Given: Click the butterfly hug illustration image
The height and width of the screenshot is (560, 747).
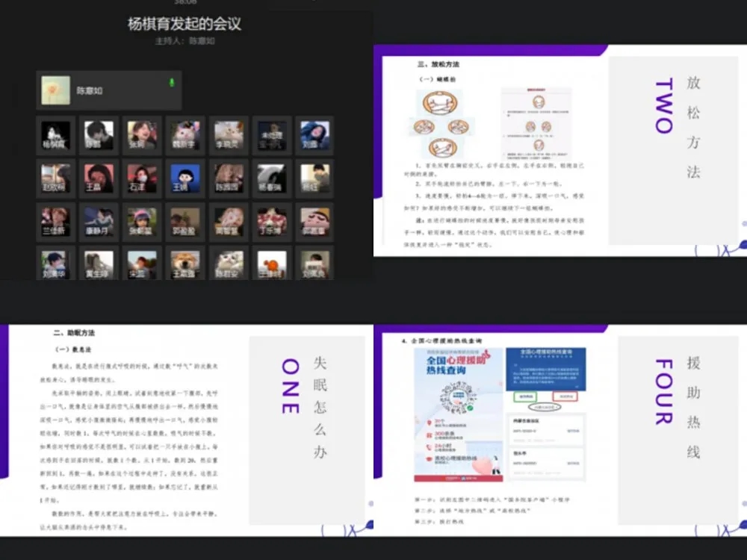Looking at the screenshot, I should coord(441,123).
